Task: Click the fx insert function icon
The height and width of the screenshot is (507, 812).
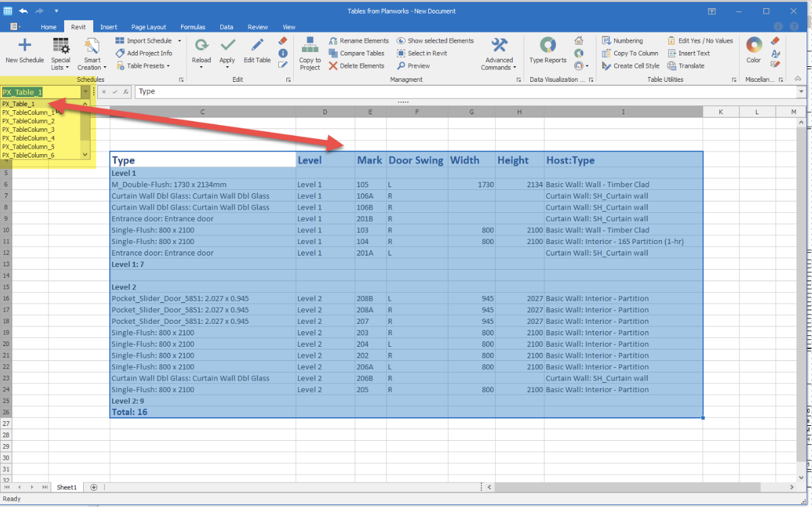Action: tap(126, 91)
